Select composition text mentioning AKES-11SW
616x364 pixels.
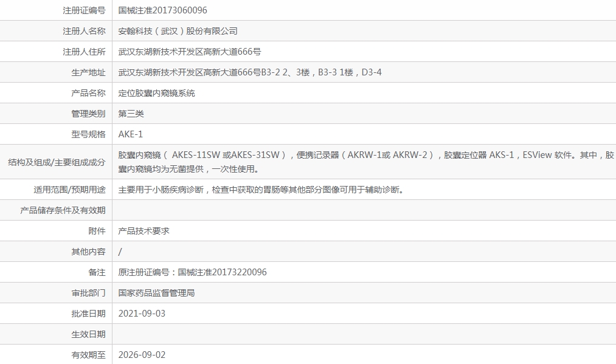click(366, 162)
